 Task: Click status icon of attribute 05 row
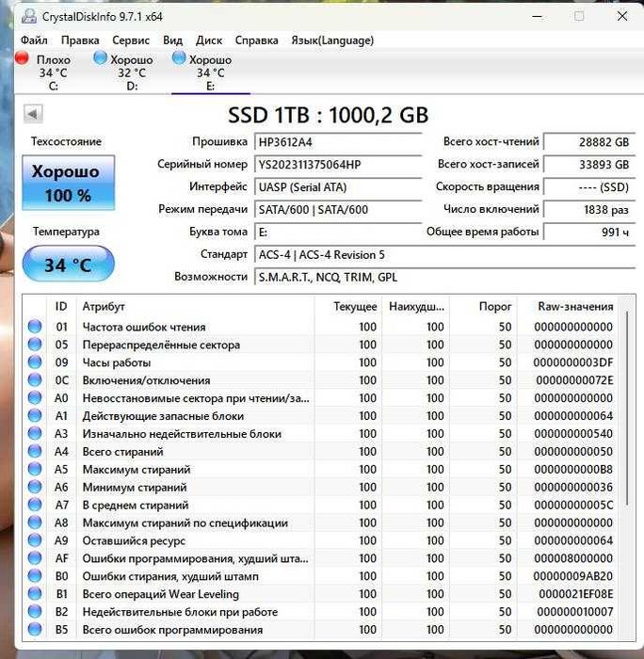35,345
